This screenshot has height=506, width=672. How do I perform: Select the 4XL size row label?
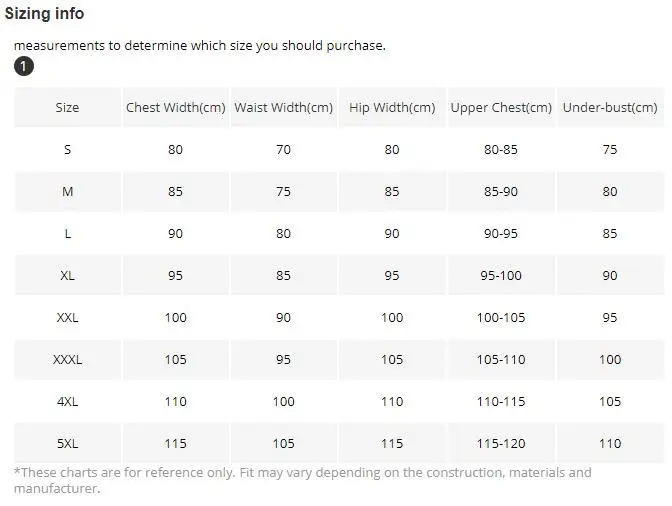click(67, 401)
